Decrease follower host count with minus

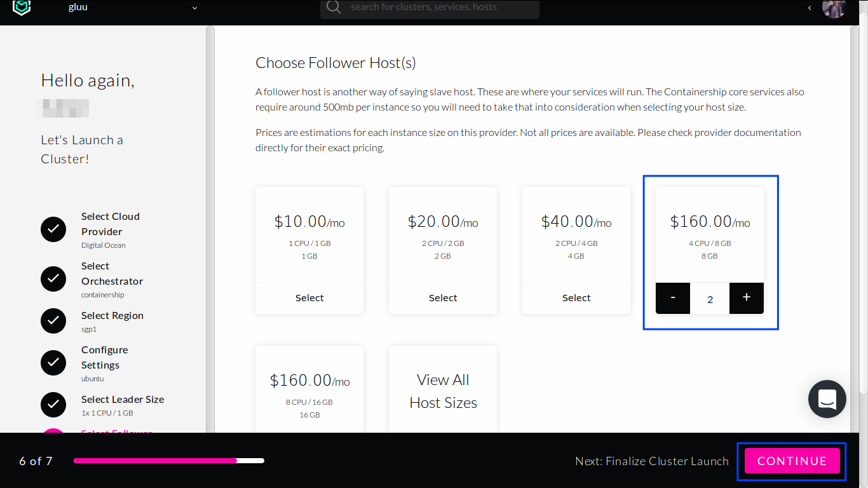(673, 298)
